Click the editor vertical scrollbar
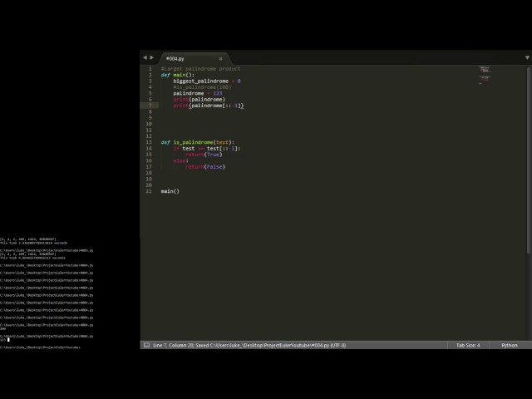 click(529, 160)
